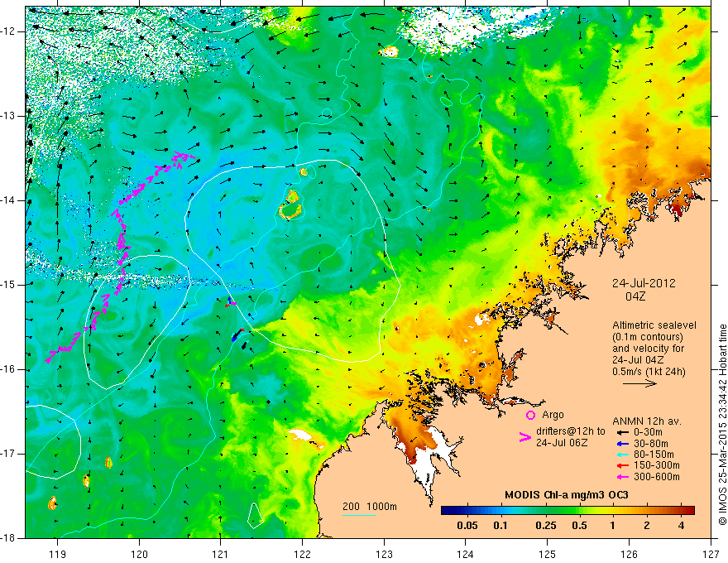Screen dimensions: 728x563
Task: Select the cyan 80-150m legend arrow
Action: [622, 455]
